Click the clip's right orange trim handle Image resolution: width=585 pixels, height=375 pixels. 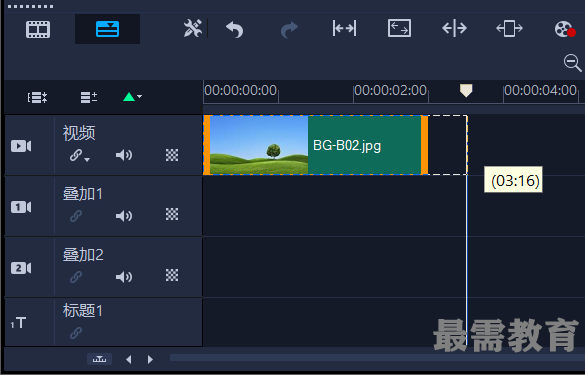pyautogui.click(x=425, y=145)
